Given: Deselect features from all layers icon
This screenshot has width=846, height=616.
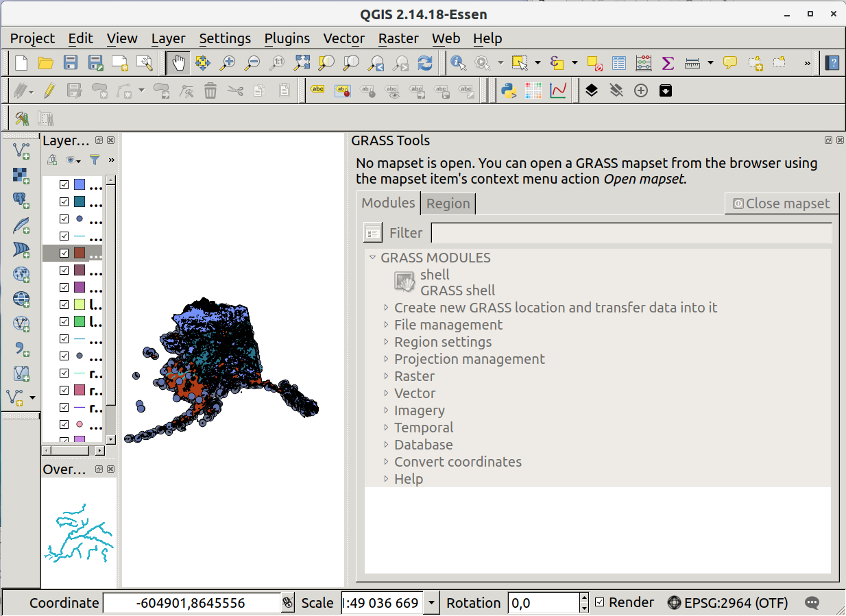Looking at the screenshot, I should 594,63.
